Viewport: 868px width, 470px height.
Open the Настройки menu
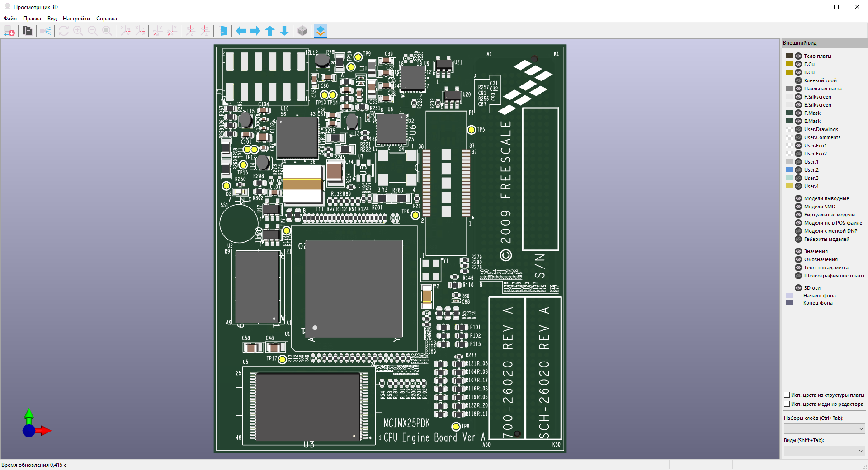pyautogui.click(x=76, y=19)
